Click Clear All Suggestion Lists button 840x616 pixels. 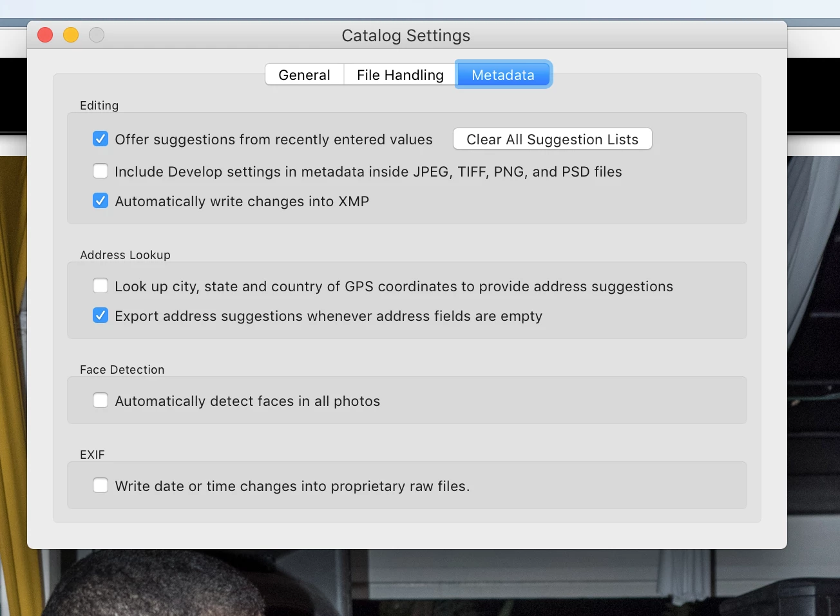click(x=553, y=139)
